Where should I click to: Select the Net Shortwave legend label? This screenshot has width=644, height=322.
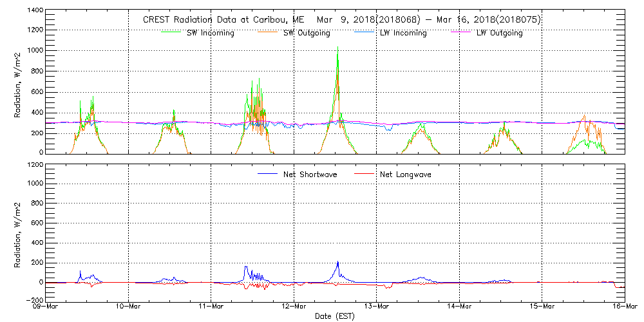[x=310, y=174]
